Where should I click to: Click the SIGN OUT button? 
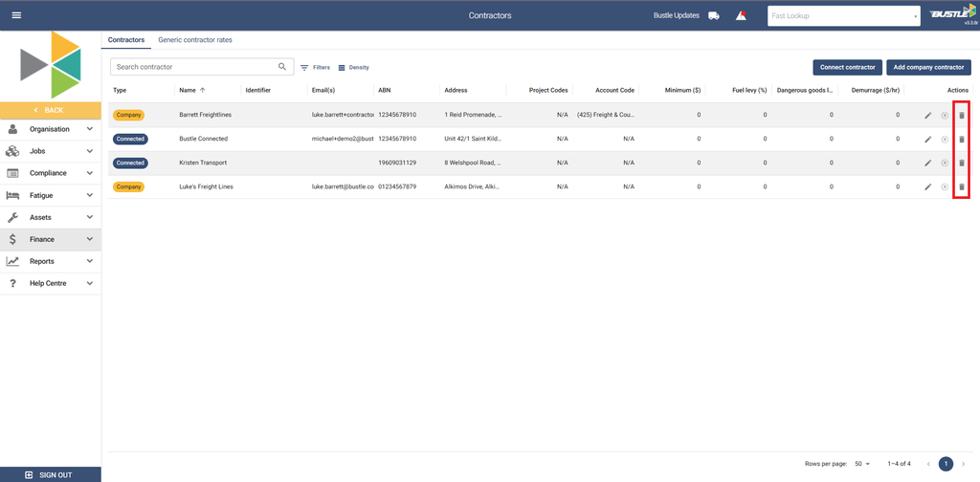(x=51, y=474)
